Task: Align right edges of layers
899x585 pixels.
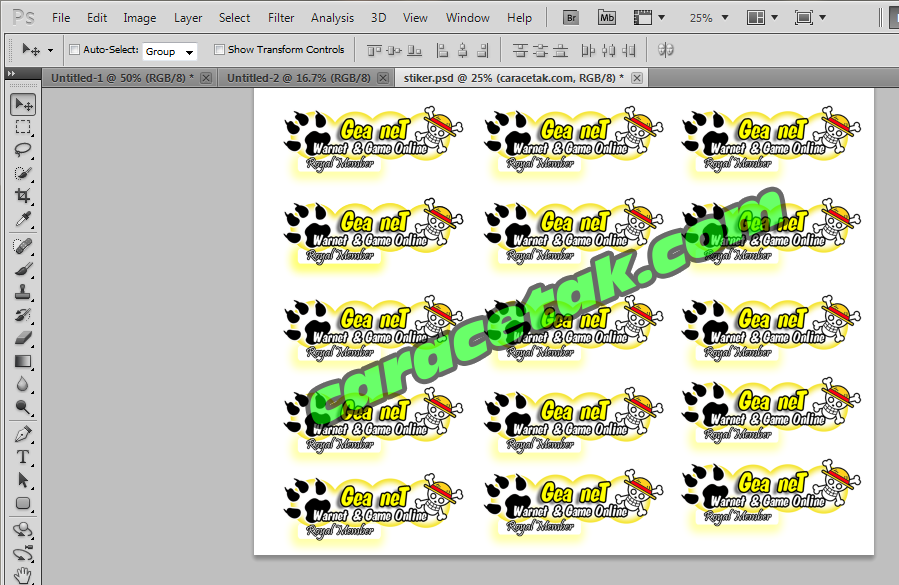Action: coord(483,50)
